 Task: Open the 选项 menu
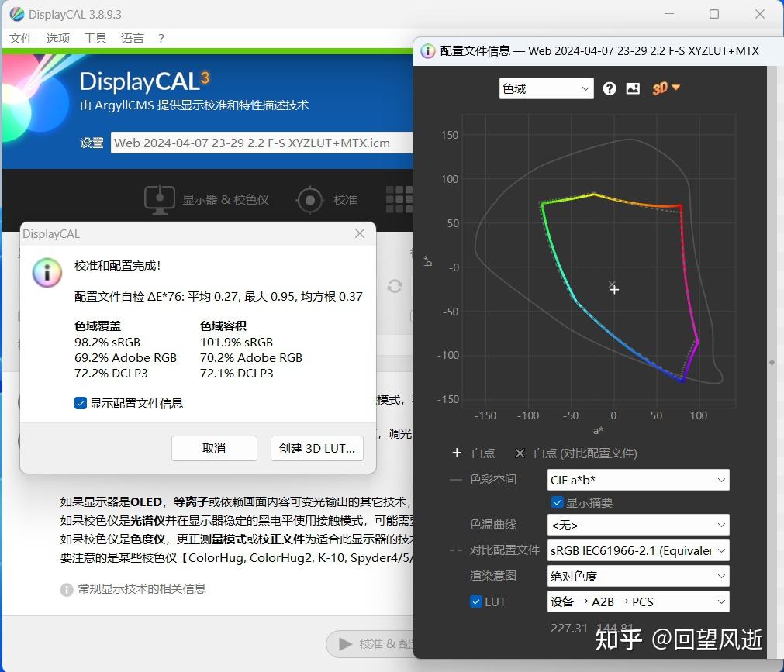(x=58, y=39)
